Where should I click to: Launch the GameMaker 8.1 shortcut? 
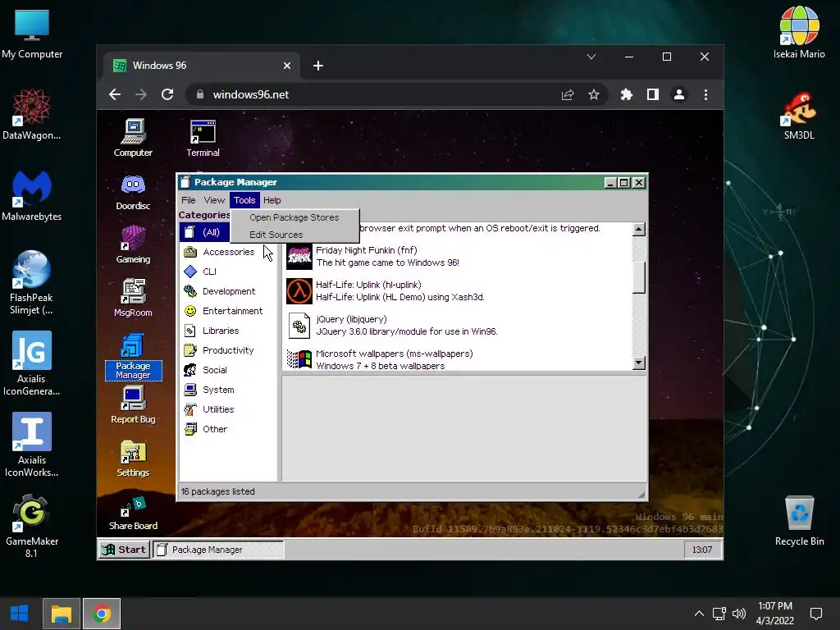tap(32, 526)
